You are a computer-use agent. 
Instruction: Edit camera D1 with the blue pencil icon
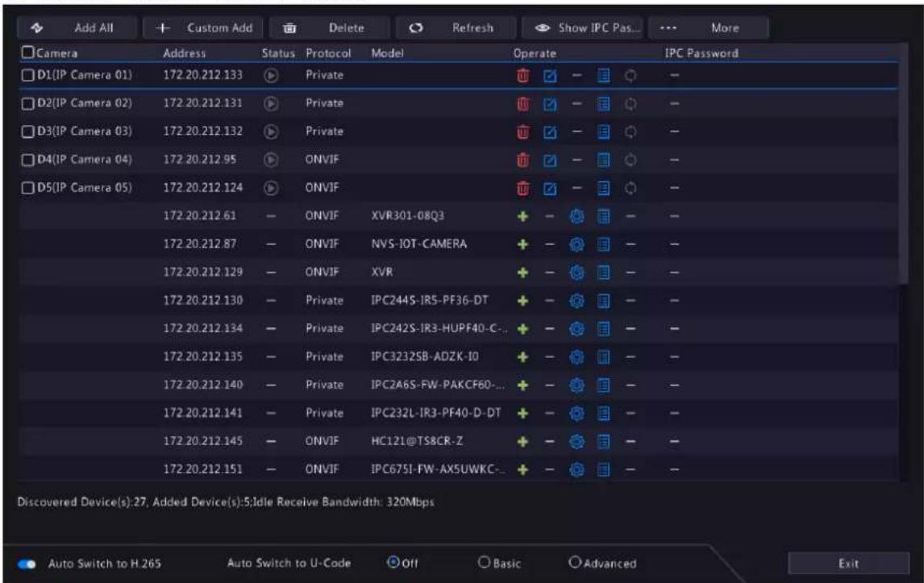(x=550, y=76)
